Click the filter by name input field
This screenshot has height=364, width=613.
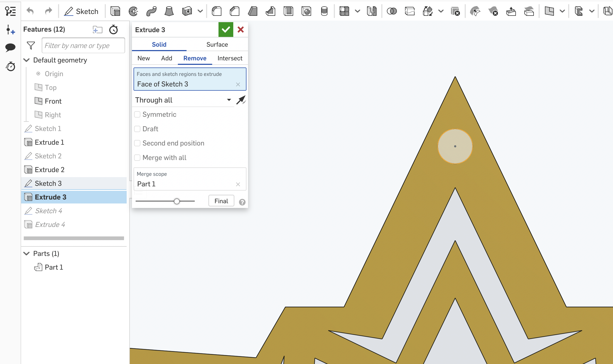(x=83, y=45)
